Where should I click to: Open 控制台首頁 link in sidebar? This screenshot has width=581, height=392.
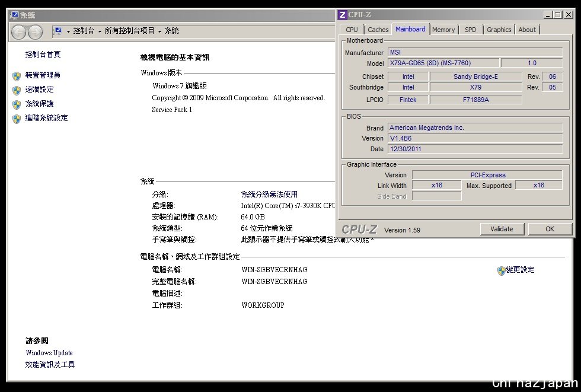coord(43,55)
